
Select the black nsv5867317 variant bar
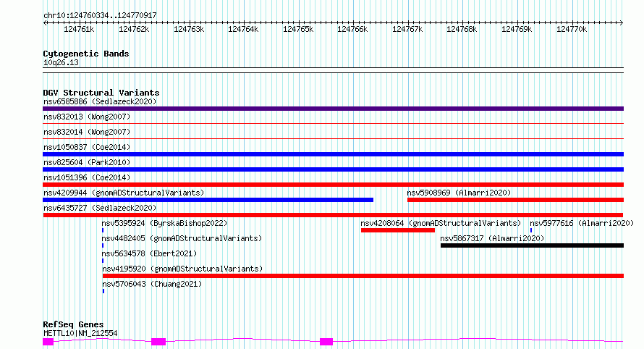click(533, 245)
